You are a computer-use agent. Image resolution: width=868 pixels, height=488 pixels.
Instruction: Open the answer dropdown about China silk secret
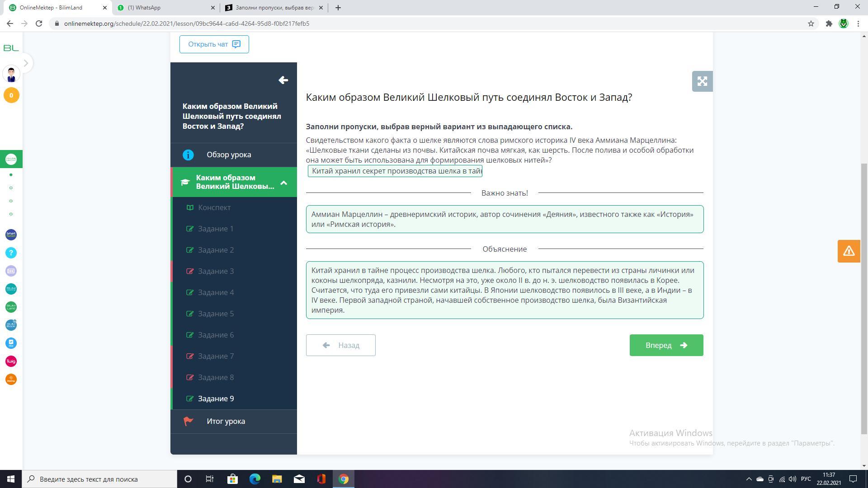(395, 171)
